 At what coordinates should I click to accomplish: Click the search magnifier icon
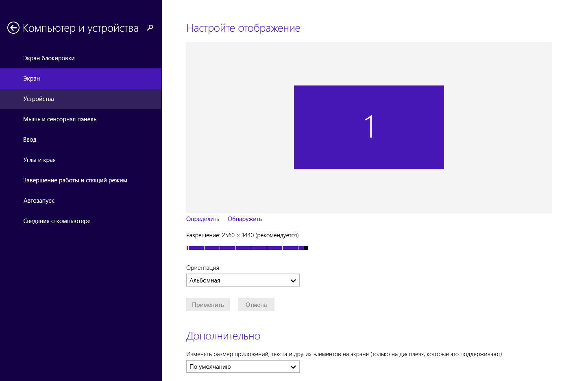[x=150, y=28]
